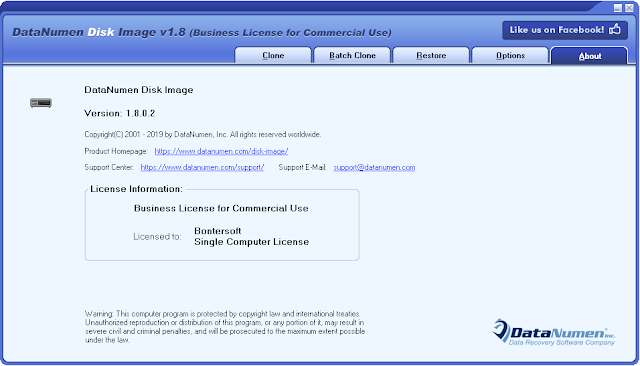Click the 'Bontersoft' licensee name
The height and width of the screenshot is (366, 640).
click(218, 231)
